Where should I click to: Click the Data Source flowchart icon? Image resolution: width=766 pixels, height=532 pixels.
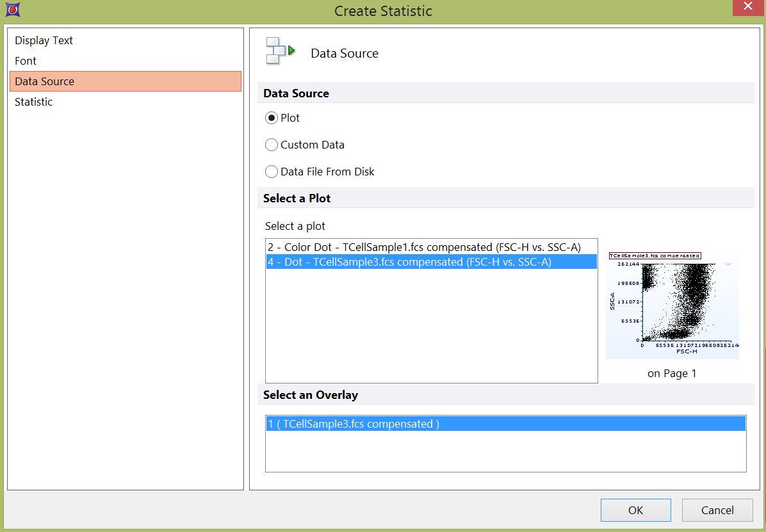280,52
